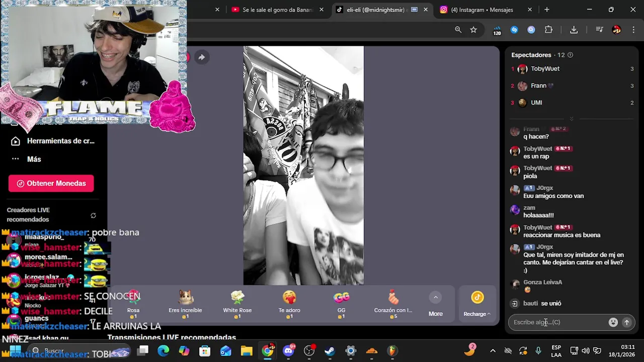Open the Más sidebar menu
644x362 pixels.
tap(27, 159)
